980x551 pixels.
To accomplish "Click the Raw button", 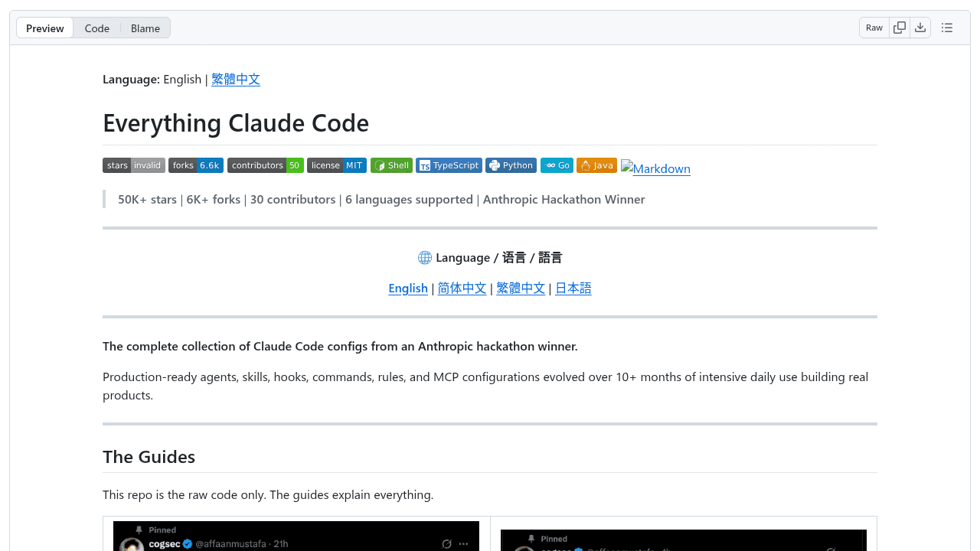I will pyautogui.click(x=874, y=27).
